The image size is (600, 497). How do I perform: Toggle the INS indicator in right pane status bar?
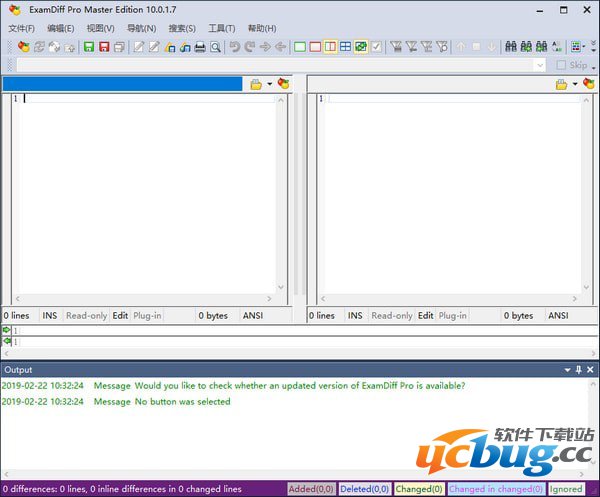(355, 315)
